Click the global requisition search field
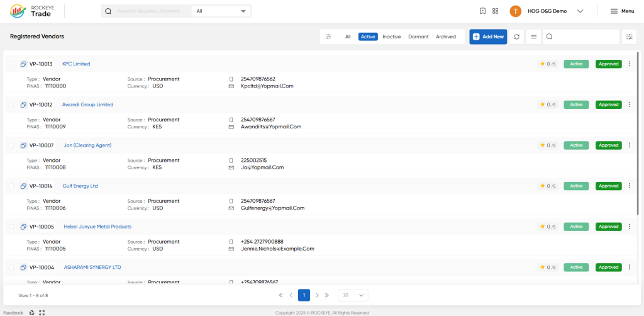The height and width of the screenshot is (316, 644). pyautogui.click(x=148, y=11)
